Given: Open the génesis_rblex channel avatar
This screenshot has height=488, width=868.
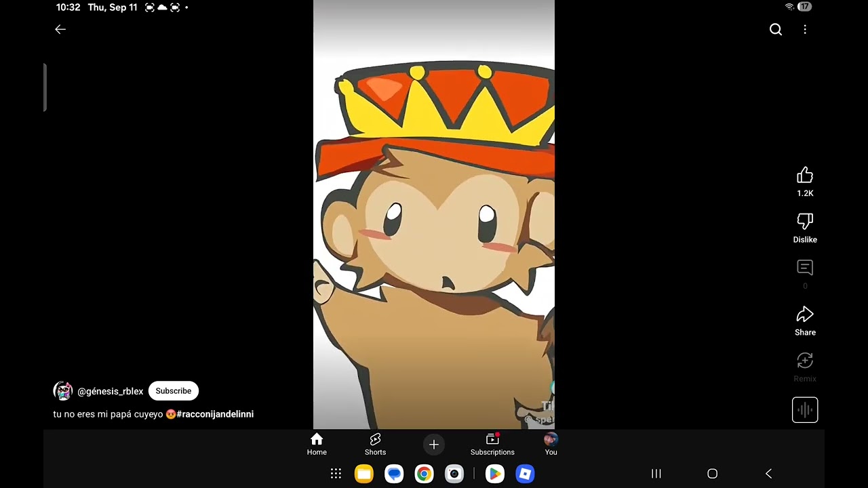Looking at the screenshot, I should pyautogui.click(x=63, y=391).
